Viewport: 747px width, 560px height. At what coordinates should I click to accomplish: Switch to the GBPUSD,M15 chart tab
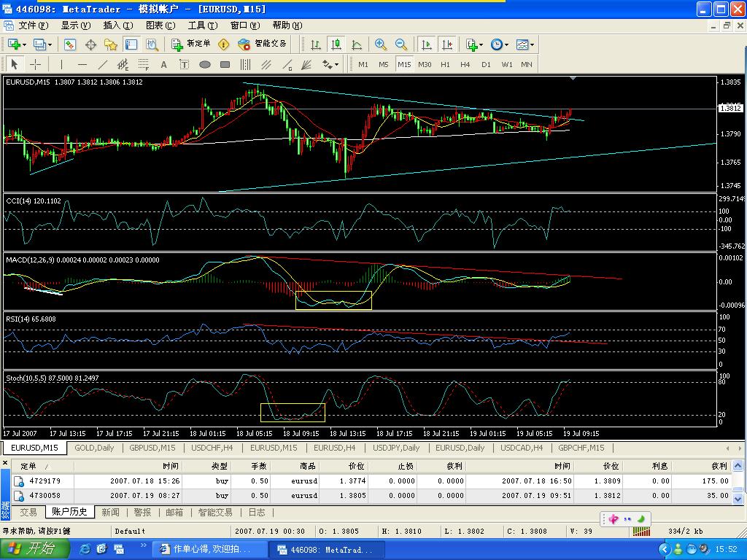point(152,448)
